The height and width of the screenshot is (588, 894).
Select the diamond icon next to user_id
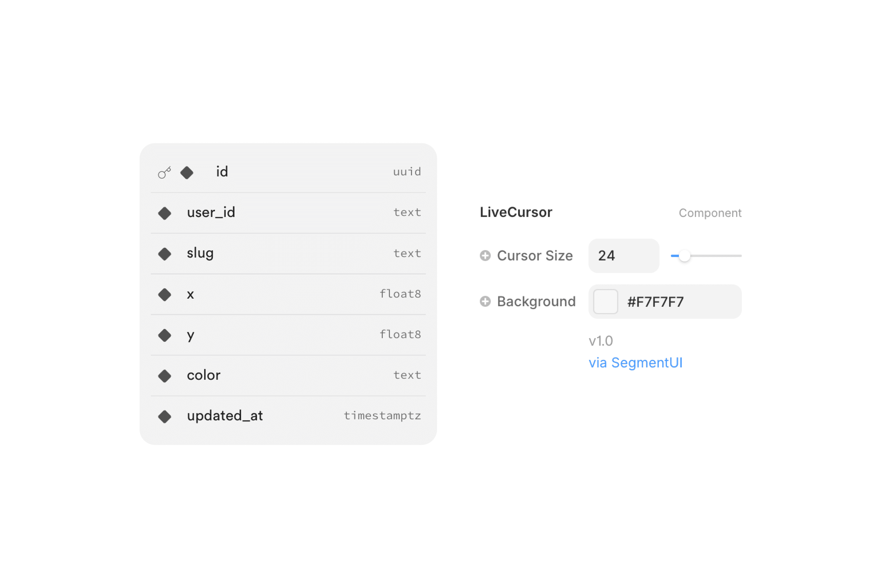(165, 213)
